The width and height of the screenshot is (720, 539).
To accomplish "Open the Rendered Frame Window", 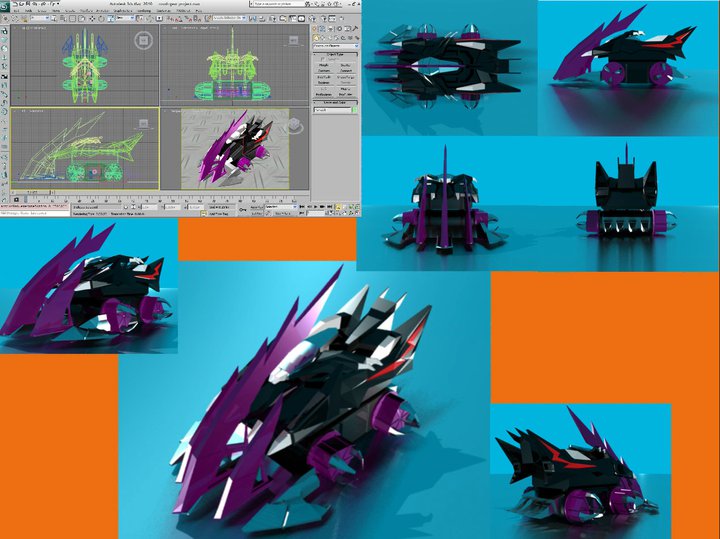I will pyautogui.click(x=332, y=18).
